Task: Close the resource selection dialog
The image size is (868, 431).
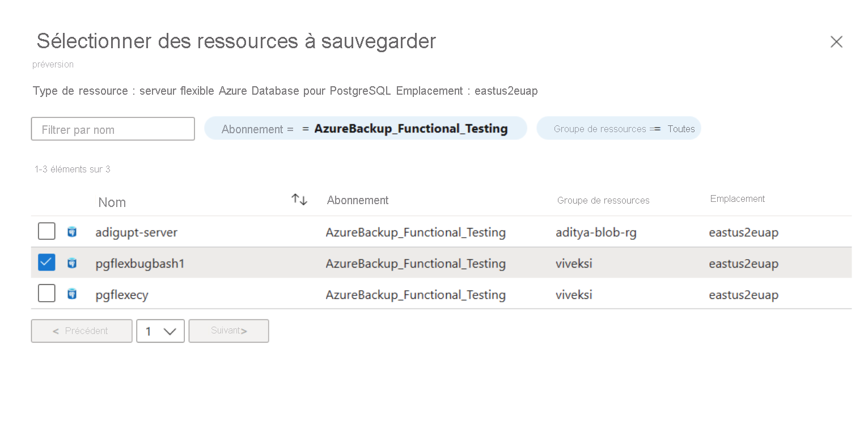Action: (836, 41)
